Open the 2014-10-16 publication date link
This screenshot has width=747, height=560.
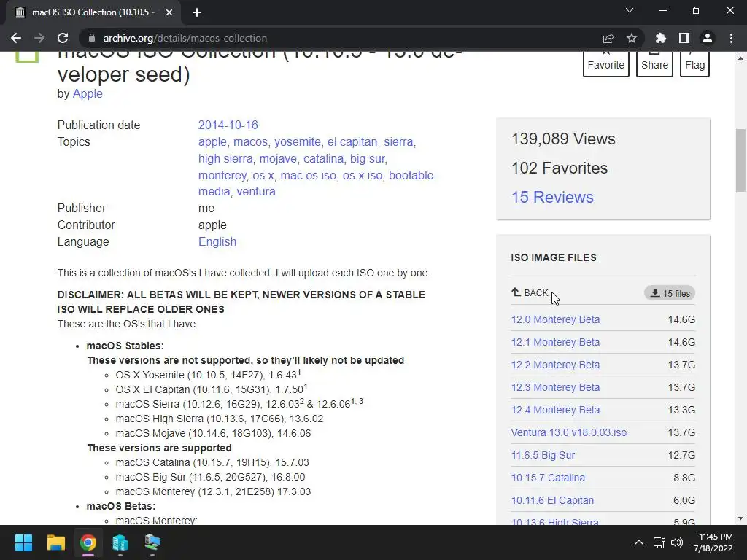[x=228, y=125]
